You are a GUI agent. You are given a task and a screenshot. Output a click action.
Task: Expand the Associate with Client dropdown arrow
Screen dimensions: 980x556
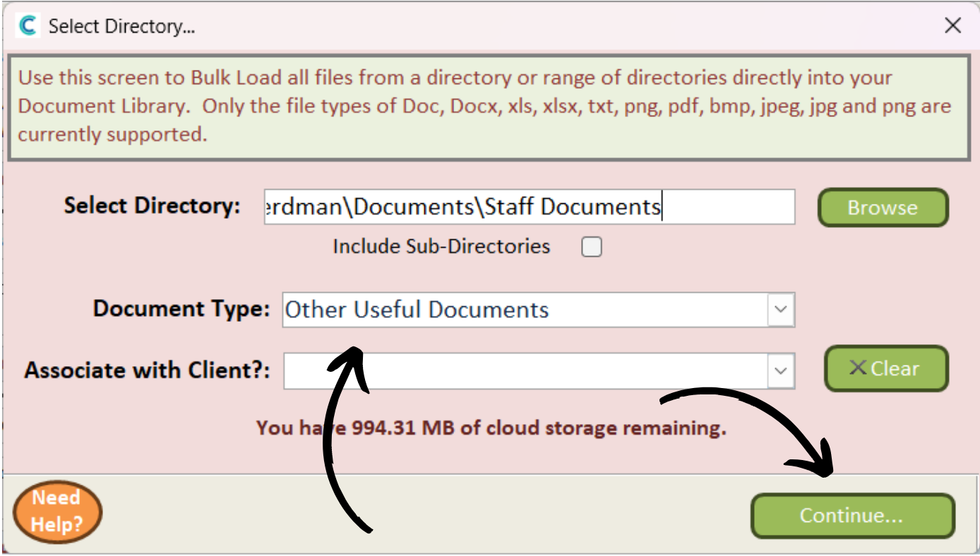tap(781, 371)
